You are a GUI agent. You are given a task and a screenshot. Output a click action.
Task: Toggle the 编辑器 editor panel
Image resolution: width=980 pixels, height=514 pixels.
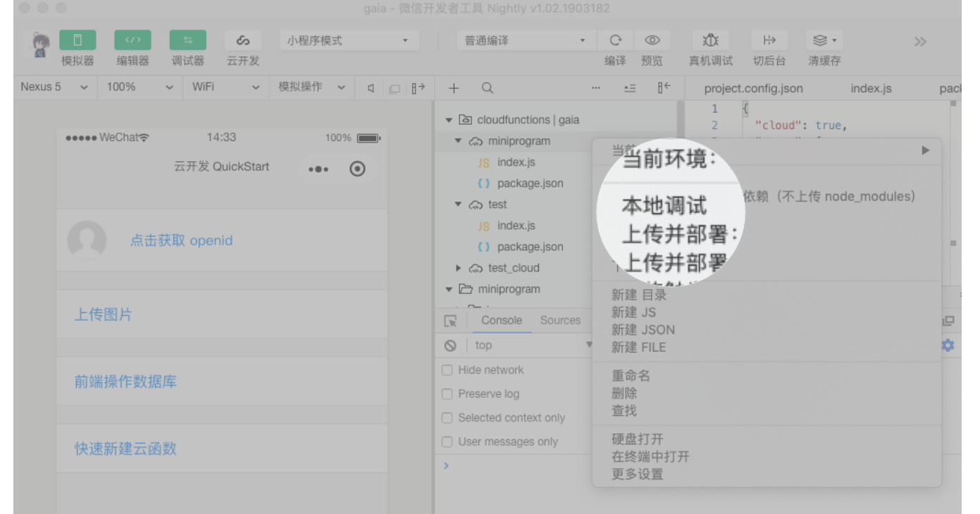click(x=132, y=40)
